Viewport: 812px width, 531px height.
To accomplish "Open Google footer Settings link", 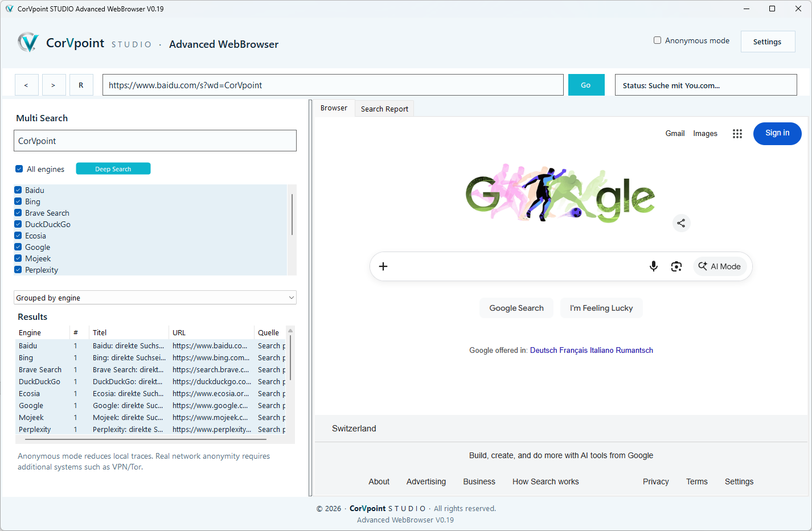I will pyautogui.click(x=739, y=481).
